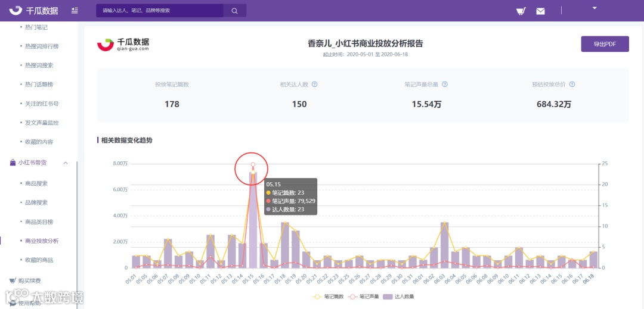Click 导出PDF button

click(605, 44)
